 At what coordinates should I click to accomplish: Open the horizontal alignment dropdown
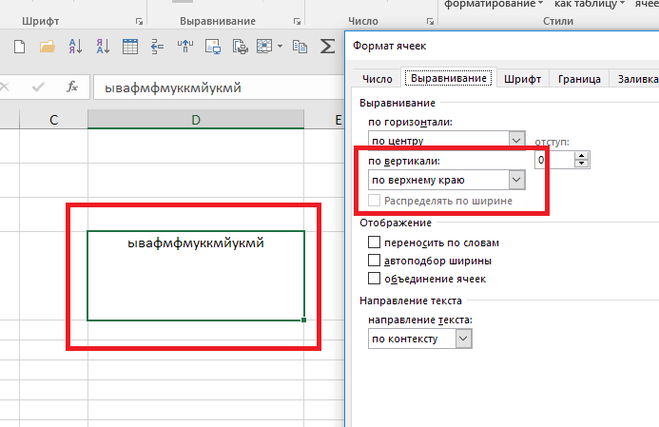click(x=517, y=139)
